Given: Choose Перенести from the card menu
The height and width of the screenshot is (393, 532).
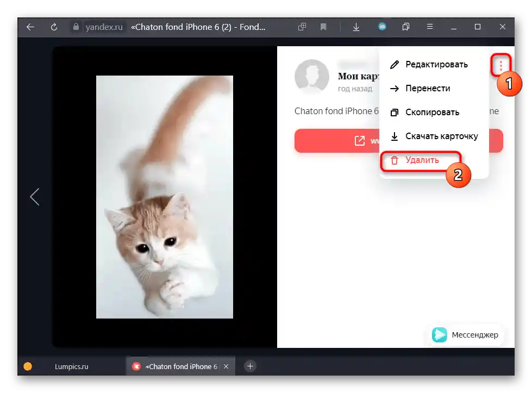Looking at the screenshot, I should (434, 88).
